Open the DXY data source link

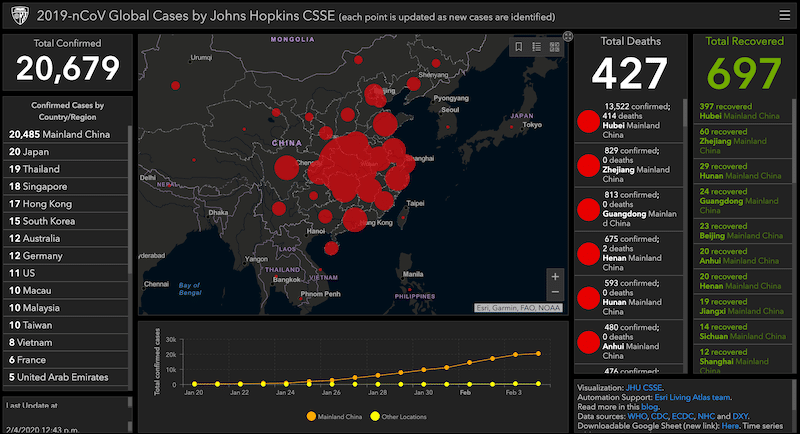click(x=740, y=416)
